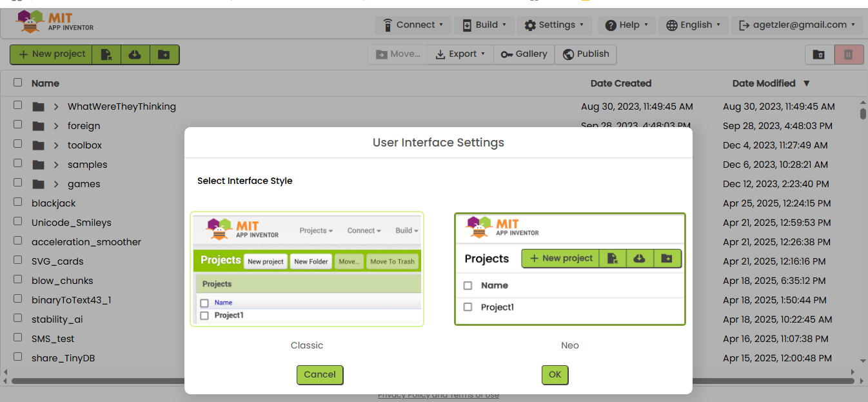This screenshot has width=868, height=402.
Task: Open the Help menu
Action: coord(627,25)
